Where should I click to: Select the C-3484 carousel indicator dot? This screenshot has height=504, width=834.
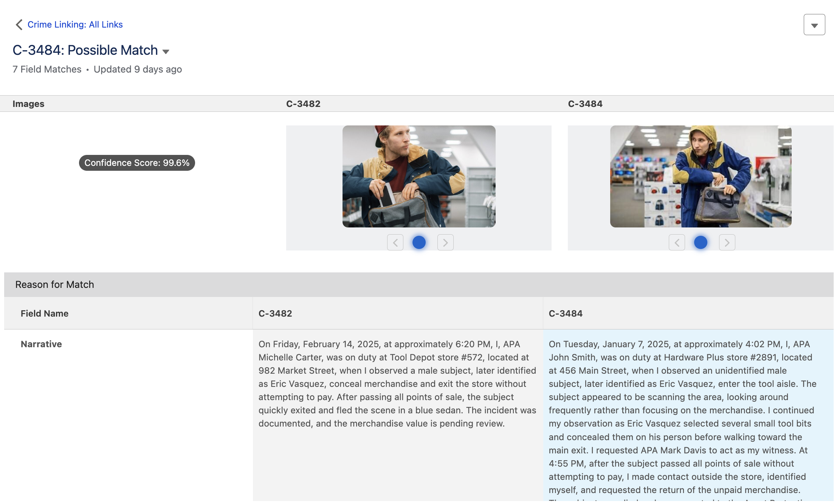(701, 243)
